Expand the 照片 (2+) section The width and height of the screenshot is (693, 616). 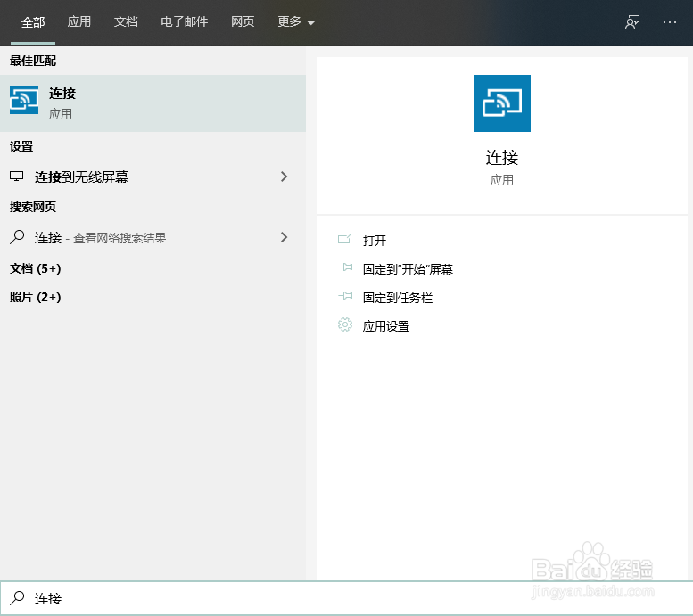click(36, 297)
